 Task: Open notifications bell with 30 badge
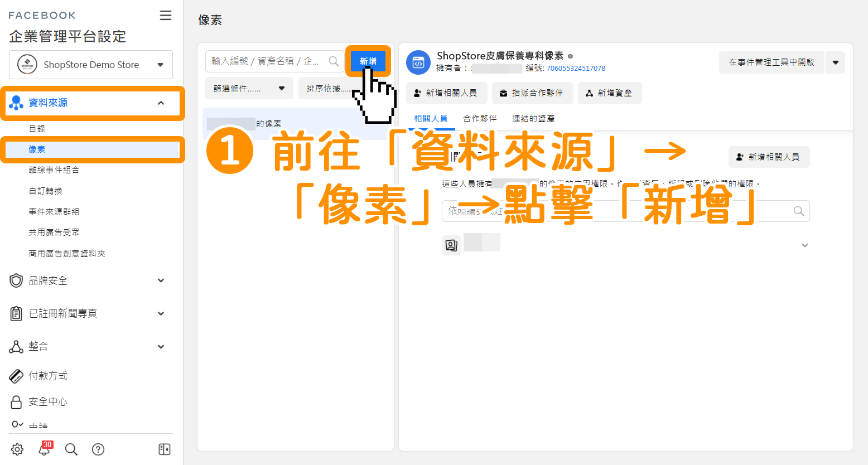coord(45,448)
